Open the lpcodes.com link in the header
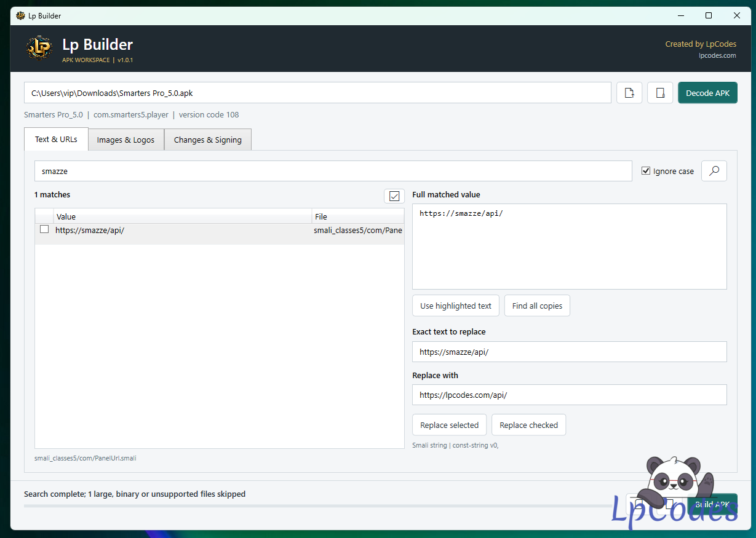Image resolution: width=756 pixels, height=538 pixels. 717,55
